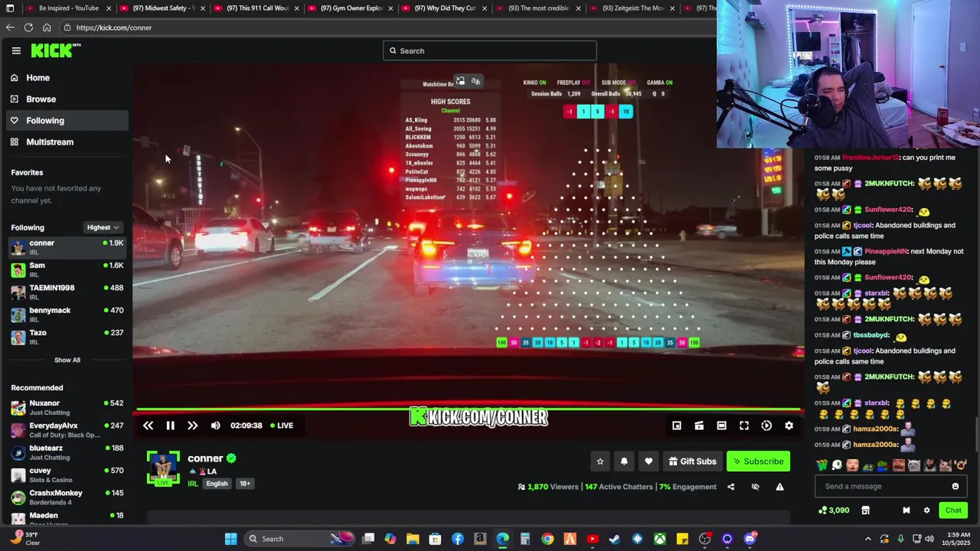Close the Be Inspired YouTube tab
Screen dimensions: 980x551
(x=109, y=8)
